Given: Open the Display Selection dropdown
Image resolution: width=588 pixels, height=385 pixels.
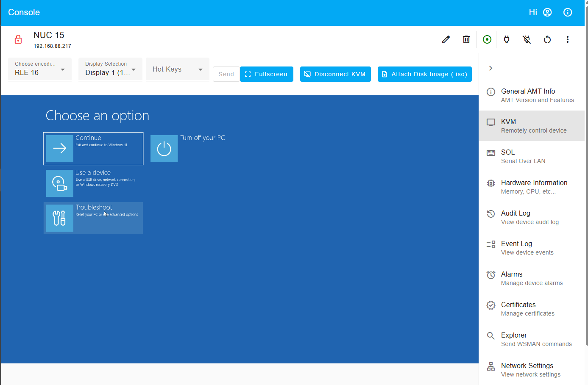Looking at the screenshot, I should [x=110, y=69].
